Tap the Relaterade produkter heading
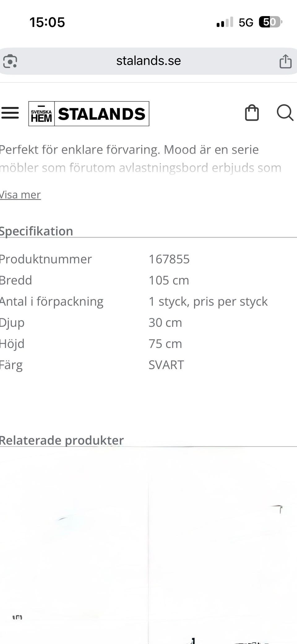 click(x=62, y=440)
